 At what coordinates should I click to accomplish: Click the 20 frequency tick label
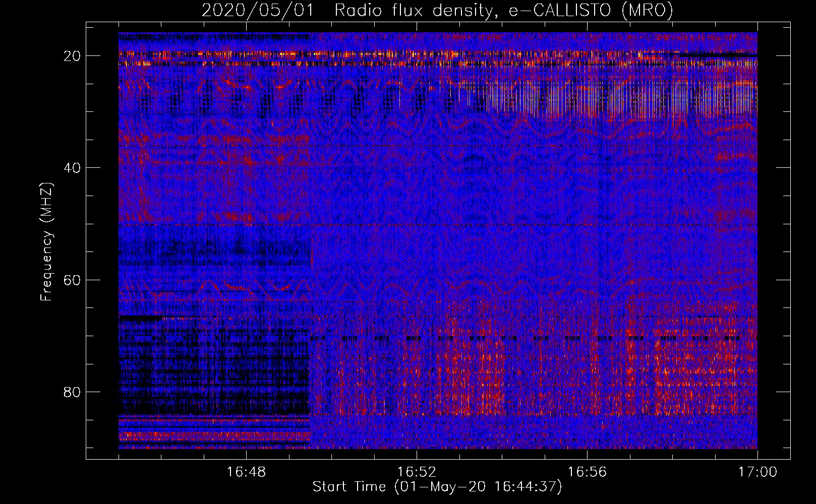coord(72,56)
